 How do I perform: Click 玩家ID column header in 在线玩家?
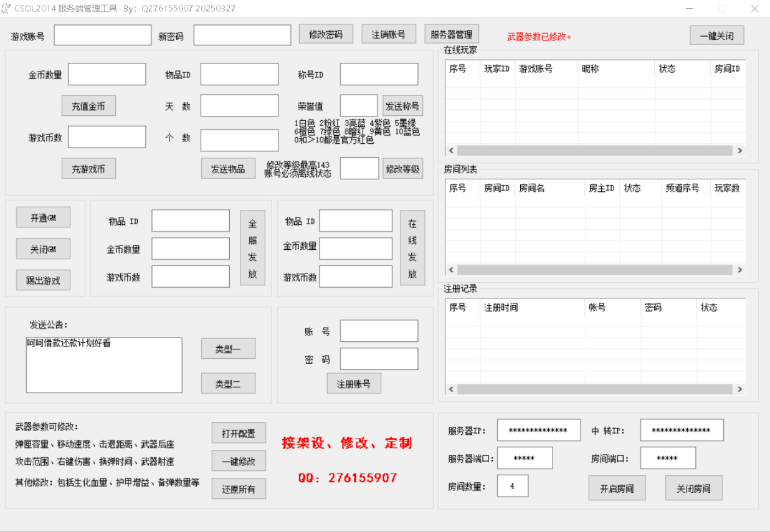coord(498,69)
